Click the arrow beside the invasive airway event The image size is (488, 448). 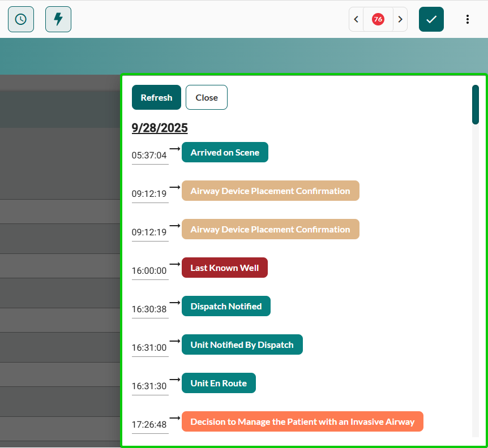pyautogui.click(x=174, y=416)
